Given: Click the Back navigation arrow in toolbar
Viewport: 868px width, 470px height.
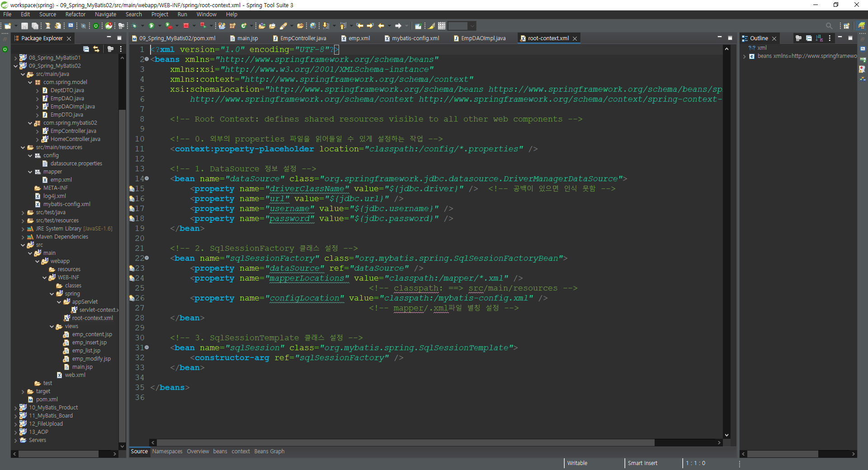Looking at the screenshot, I should click(x=381, y=26).
